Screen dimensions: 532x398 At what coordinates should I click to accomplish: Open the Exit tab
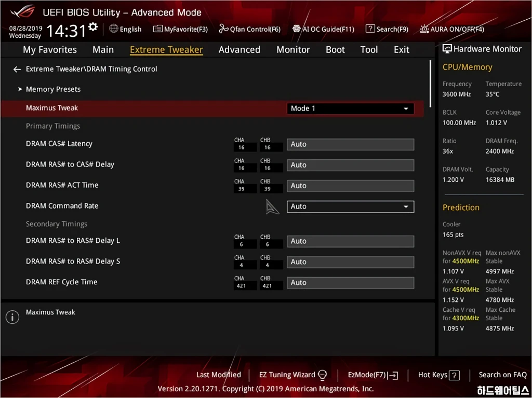coord(402,49)
